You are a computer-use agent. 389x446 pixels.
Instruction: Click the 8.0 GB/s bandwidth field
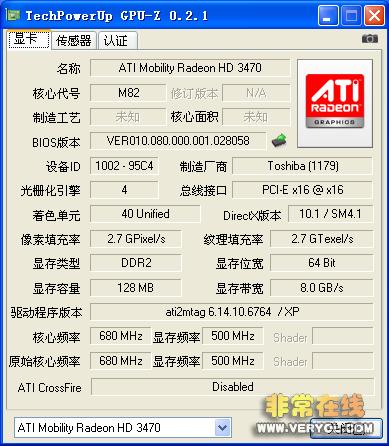322,287
